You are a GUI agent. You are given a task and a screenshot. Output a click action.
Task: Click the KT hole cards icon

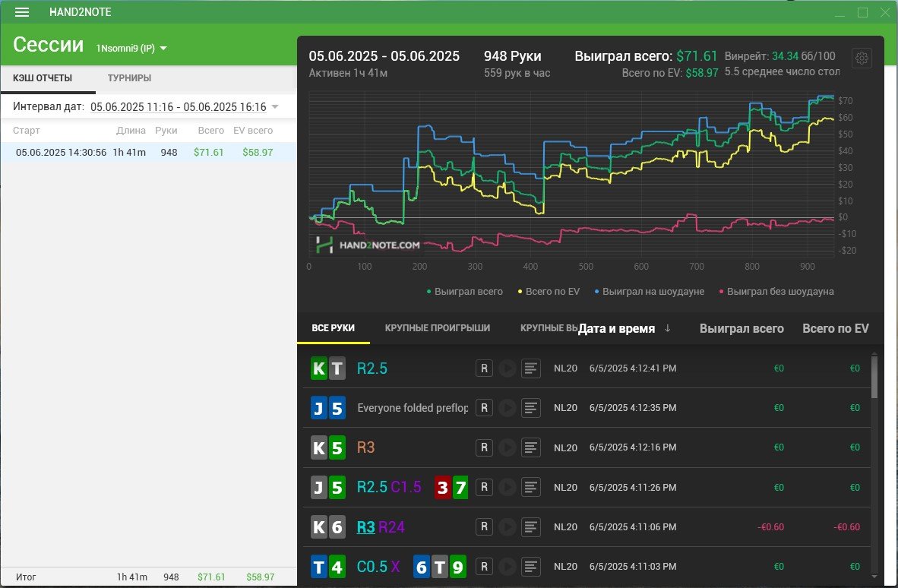point(328,368)
